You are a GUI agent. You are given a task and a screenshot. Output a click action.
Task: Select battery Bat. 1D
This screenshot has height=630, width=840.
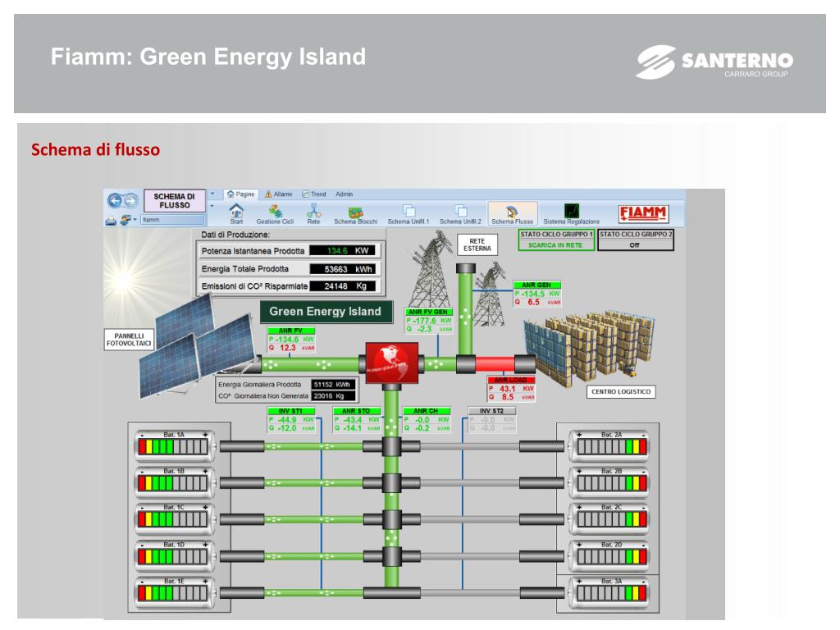tap(174, 555)
